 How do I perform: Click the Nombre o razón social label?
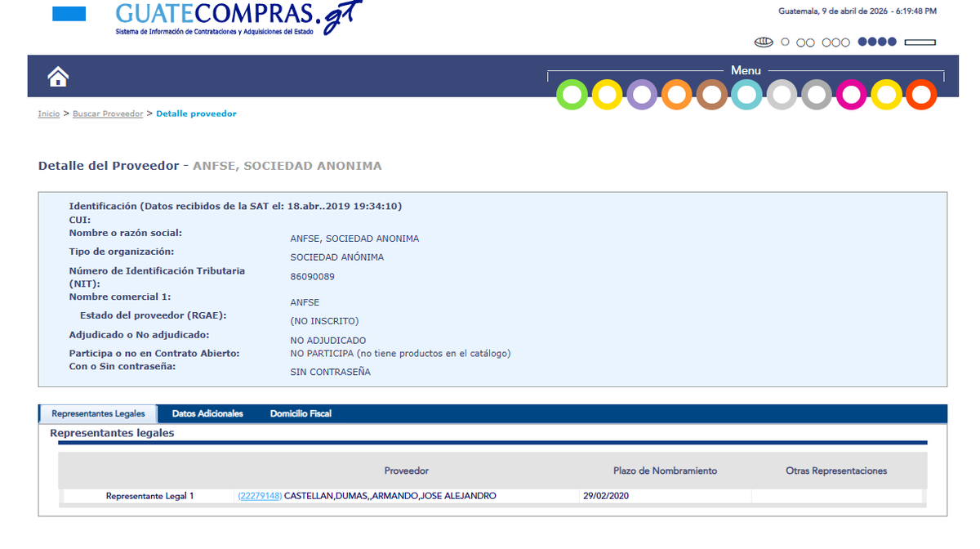pyautogui.click(x=126, y=233)
